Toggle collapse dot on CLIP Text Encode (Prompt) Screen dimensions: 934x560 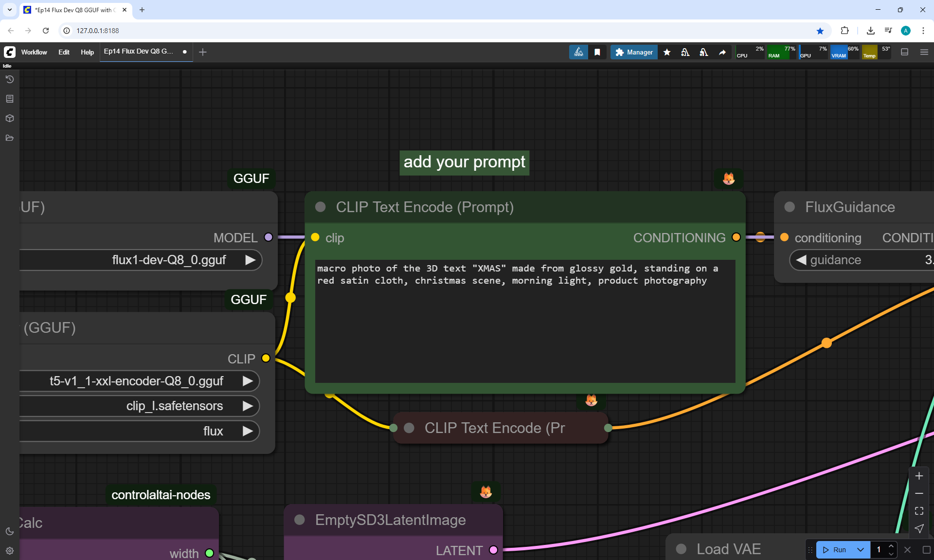320,207
